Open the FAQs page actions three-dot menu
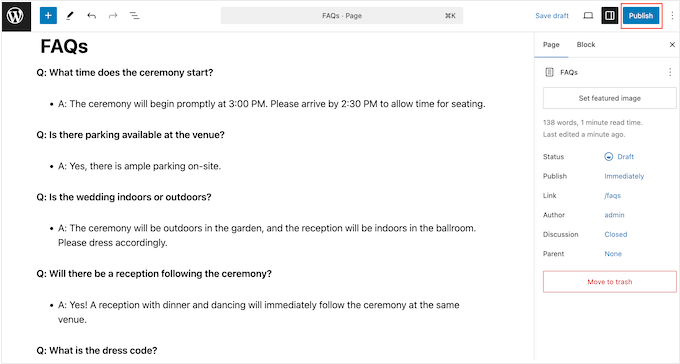This screenshot has height=364, width=680. point(670,72)
